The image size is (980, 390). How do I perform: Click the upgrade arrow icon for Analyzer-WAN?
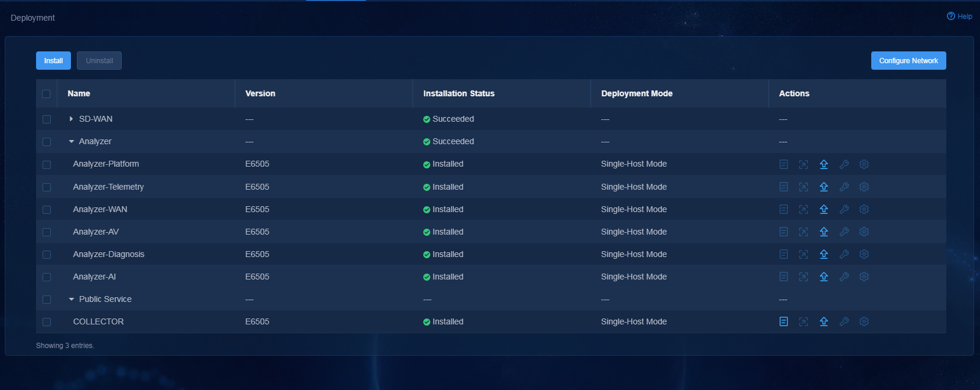(x=824, y=209)
